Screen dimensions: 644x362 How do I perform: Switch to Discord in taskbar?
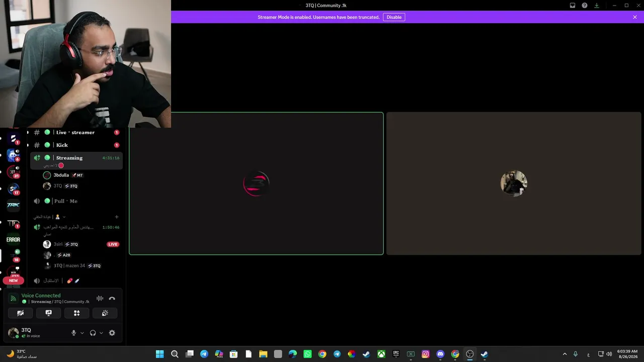click(x=440, y=354)
